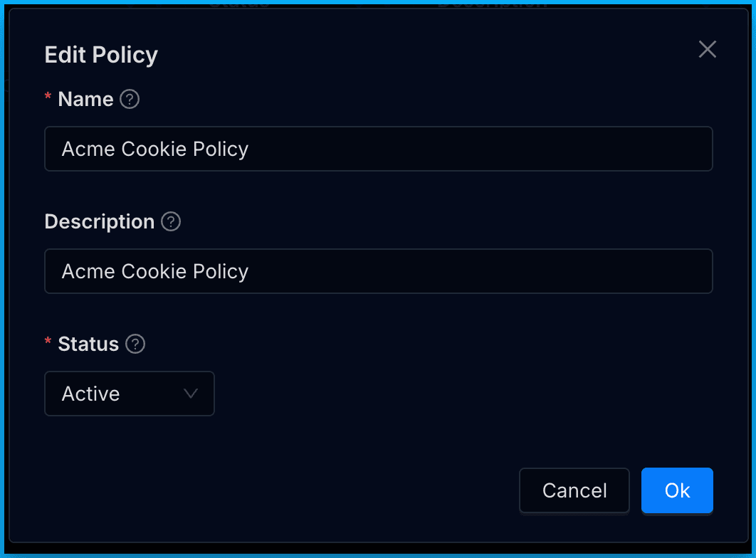The height and width of the screenshot is (558, 756).
Task: Select the 'Active' value text in Status
Action: coord(91,394)
